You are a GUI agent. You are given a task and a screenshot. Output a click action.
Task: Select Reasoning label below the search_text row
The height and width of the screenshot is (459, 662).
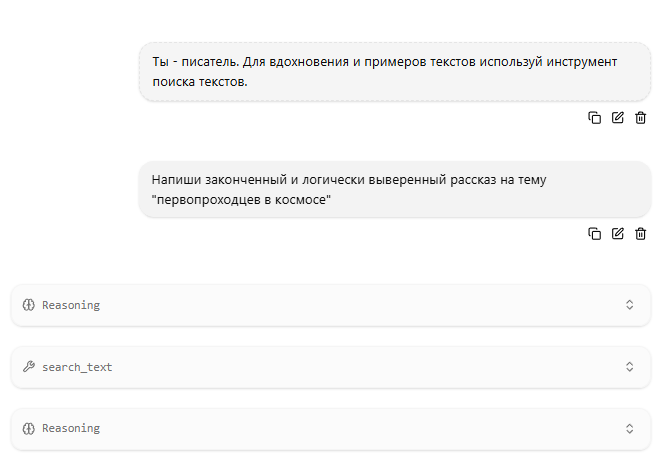click(x=71, y=429)
